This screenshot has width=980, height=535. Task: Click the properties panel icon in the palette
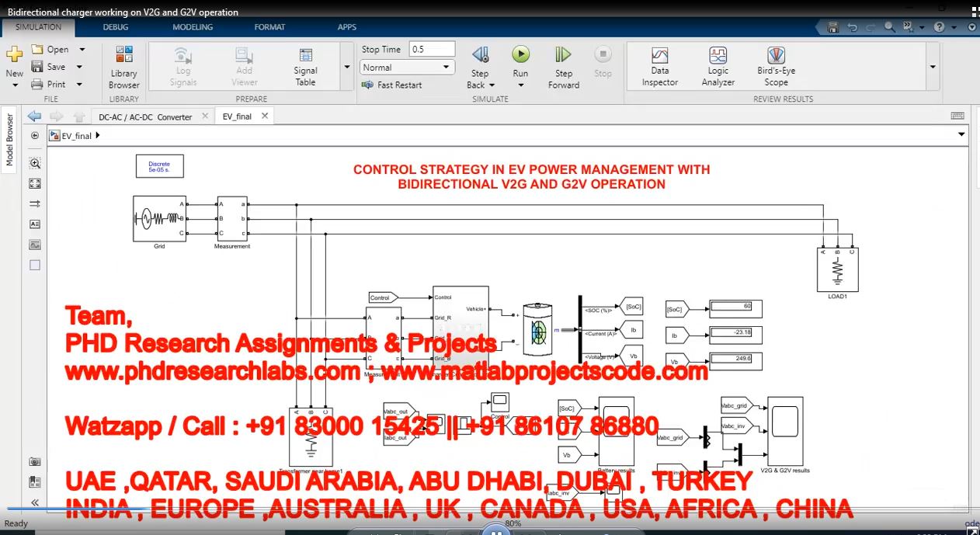[34, 481]
